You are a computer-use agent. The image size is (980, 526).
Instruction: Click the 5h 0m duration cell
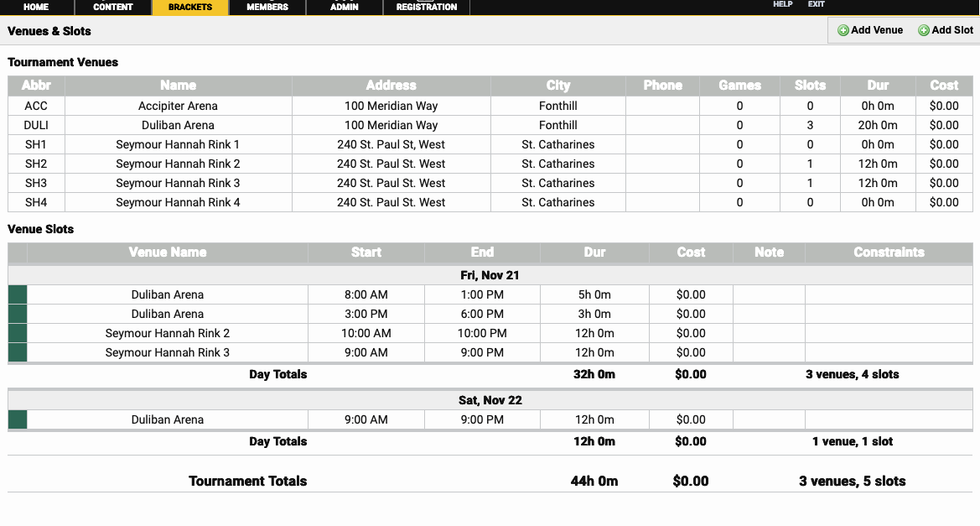tap(594, 294)
